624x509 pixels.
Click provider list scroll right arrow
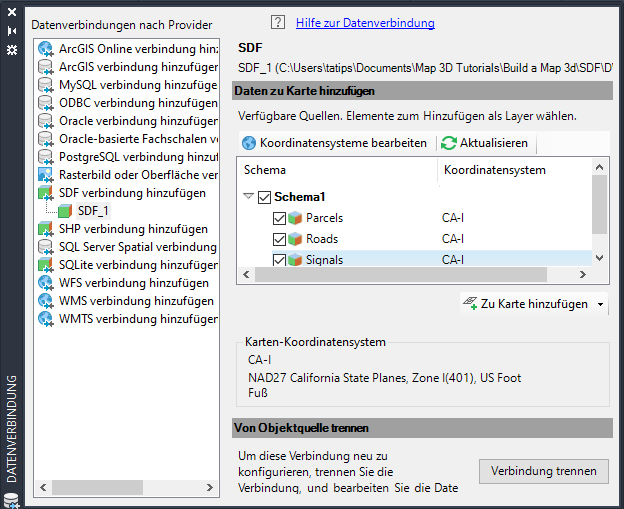[x=209, y=488]
